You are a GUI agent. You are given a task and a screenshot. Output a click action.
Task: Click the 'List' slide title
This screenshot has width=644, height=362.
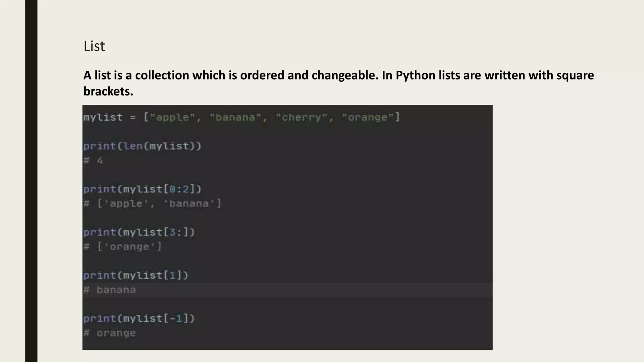click(94, 46)
